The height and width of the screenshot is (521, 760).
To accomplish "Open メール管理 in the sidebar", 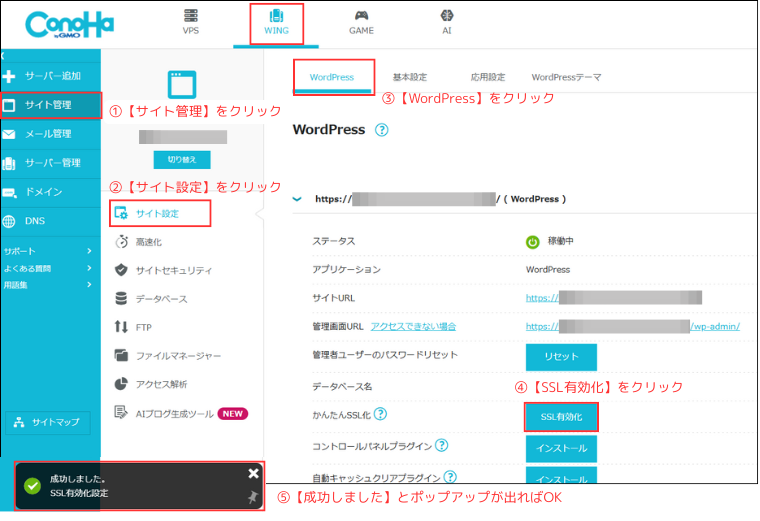I will pos(50,134).
